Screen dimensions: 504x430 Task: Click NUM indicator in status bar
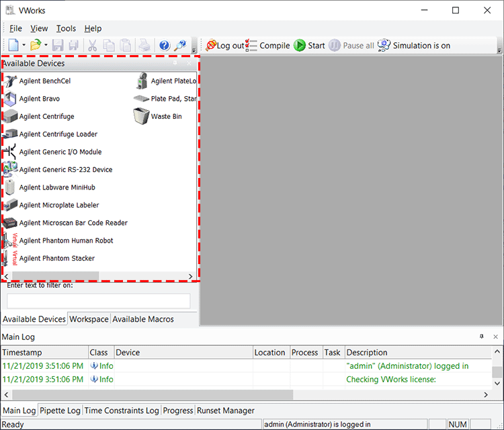pos(458,424)
